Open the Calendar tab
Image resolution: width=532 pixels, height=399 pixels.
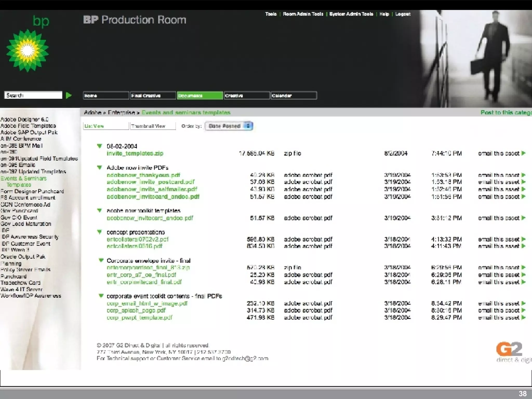tap(293, 96)
